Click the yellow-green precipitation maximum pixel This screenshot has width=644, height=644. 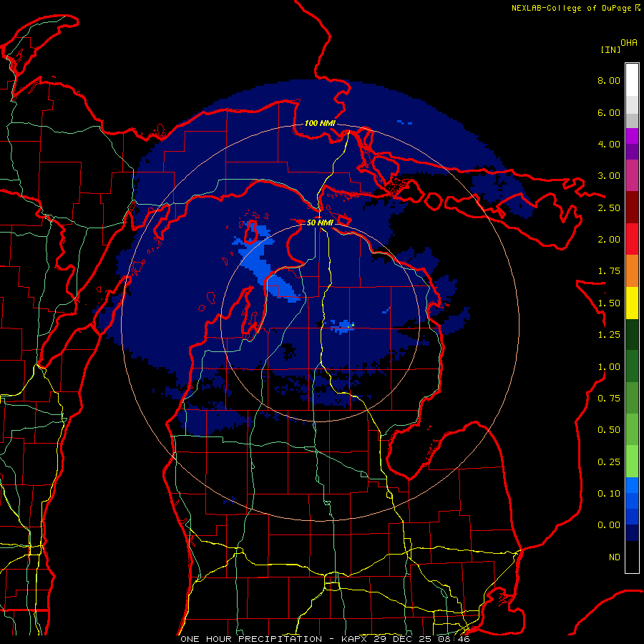(x=352, y=326)
